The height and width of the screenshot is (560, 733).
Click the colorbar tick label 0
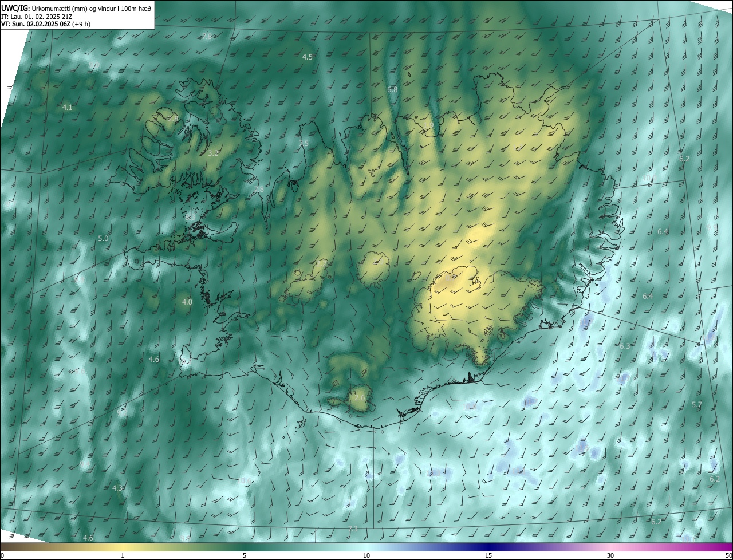(x=2, y=555)
